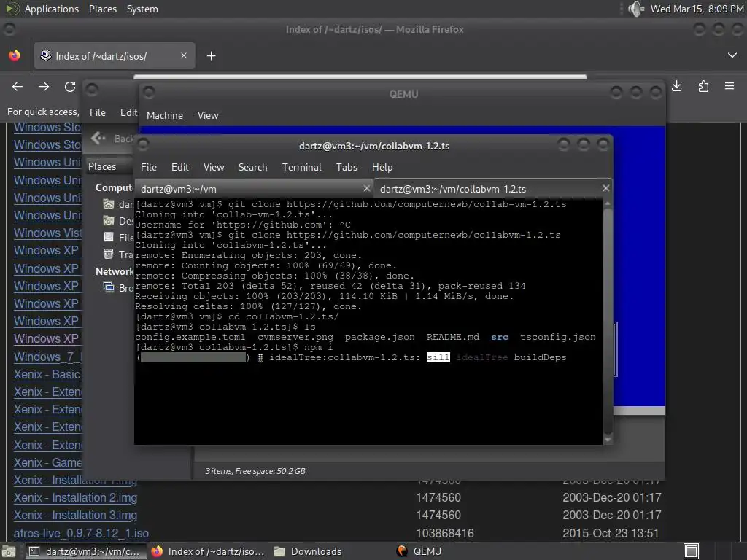The width and height of the screenshot is (747, 560).
Task: Select Trash icon in file manager sidebar
Action: (x=109, y=254)
